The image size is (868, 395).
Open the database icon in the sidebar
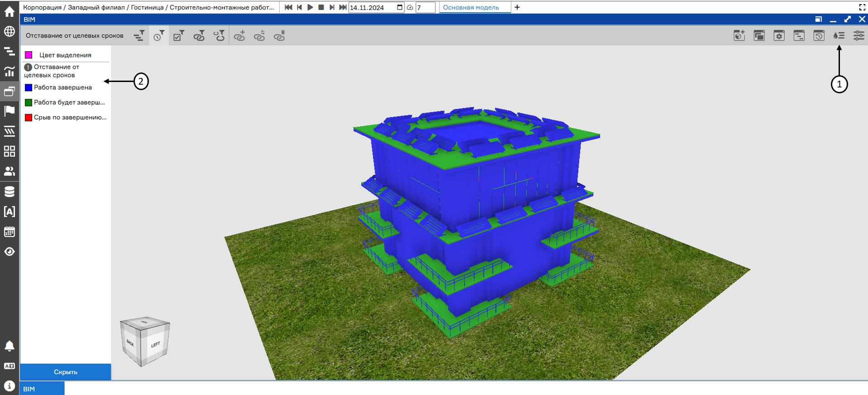tap(10, 192)
